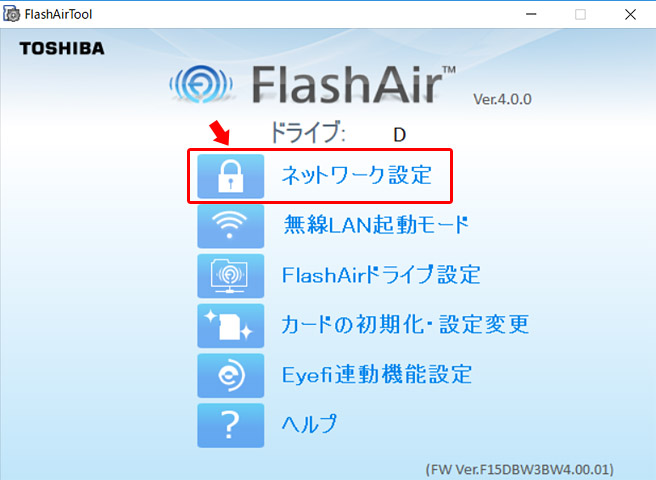The image size is (656, 480).
Task: Open 無線LAN起動モード setting
Action: click(377, 225)
